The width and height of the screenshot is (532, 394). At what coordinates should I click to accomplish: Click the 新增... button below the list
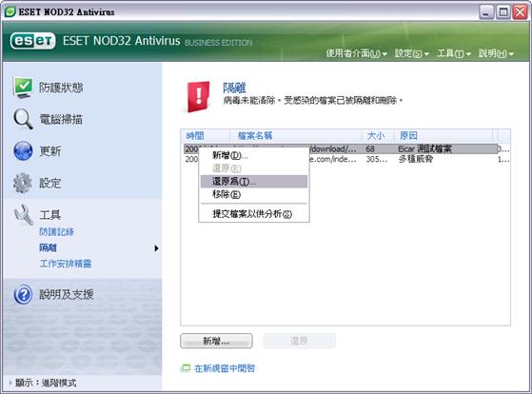pos(216,341)
